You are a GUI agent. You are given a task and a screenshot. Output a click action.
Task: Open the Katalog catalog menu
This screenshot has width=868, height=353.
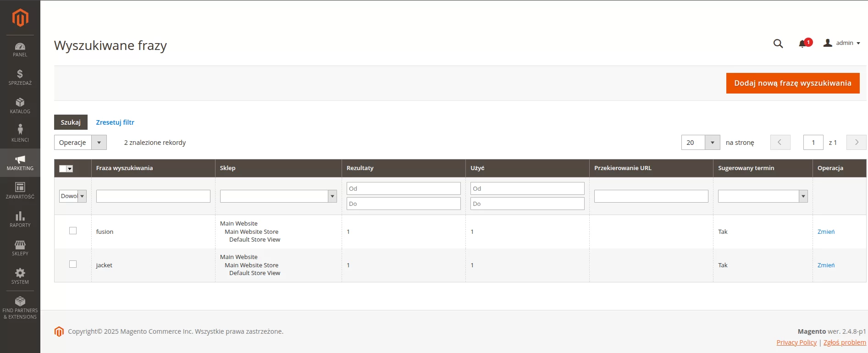(20, 106)
